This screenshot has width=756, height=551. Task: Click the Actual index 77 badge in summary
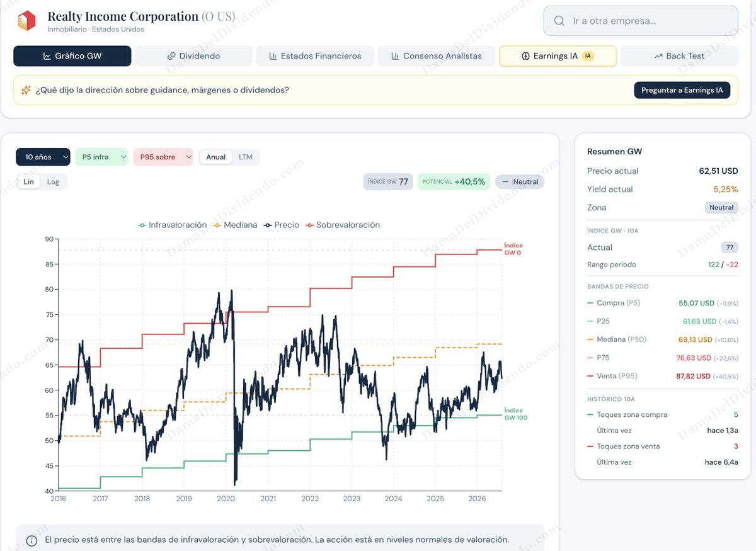(730, 247)
